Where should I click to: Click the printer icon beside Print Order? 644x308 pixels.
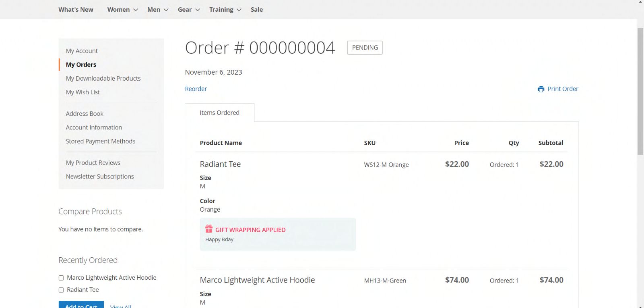click(541, 89)
